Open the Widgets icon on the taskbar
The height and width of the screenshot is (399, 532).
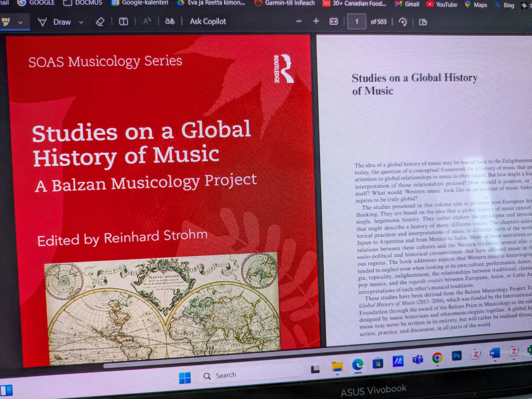pos(6,391)
